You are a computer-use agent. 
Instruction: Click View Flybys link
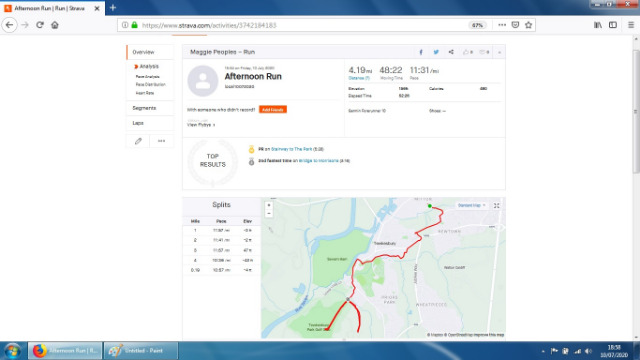coord(201,125)
